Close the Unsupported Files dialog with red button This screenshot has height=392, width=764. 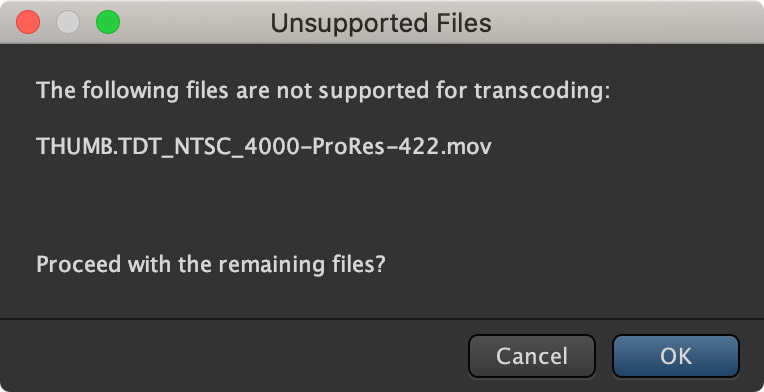click(28, 22)
